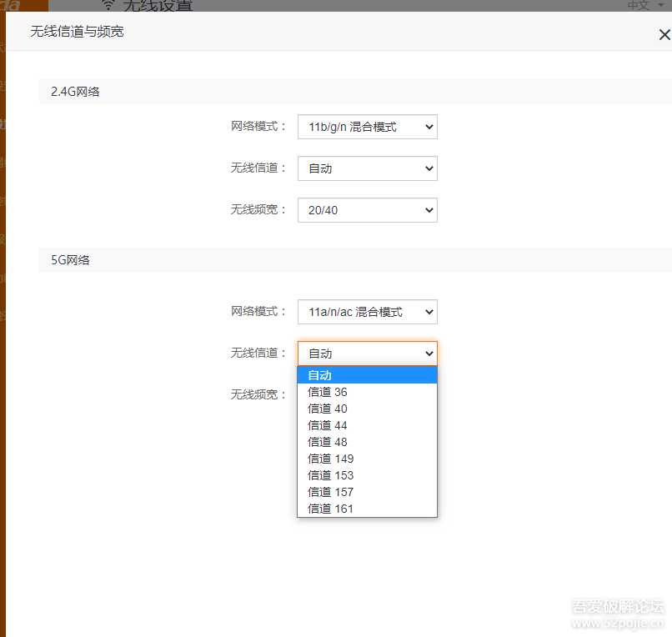Click the 无线设置 menu heading
Image resolution: width=672 pixels, height=637 pixels.
[x=158, y=4]
